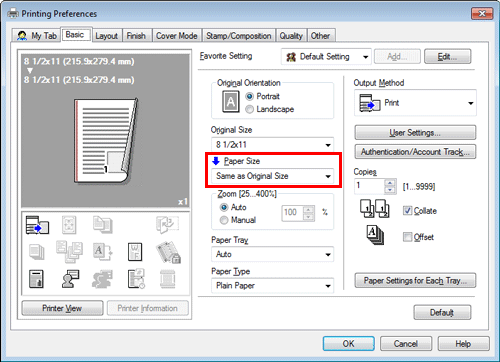Click the Default button
Screen dimensions: 500x362
[442, 313]
